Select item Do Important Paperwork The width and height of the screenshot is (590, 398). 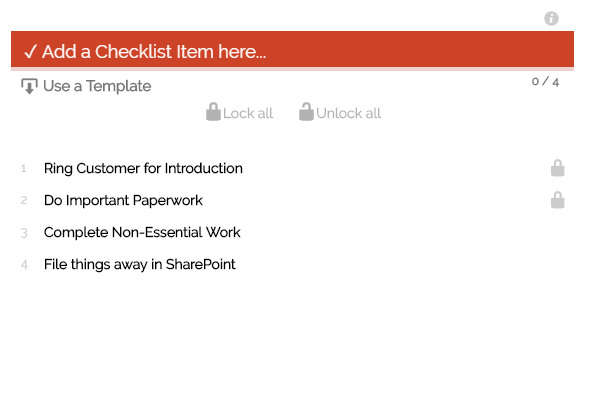pos(123,200)
